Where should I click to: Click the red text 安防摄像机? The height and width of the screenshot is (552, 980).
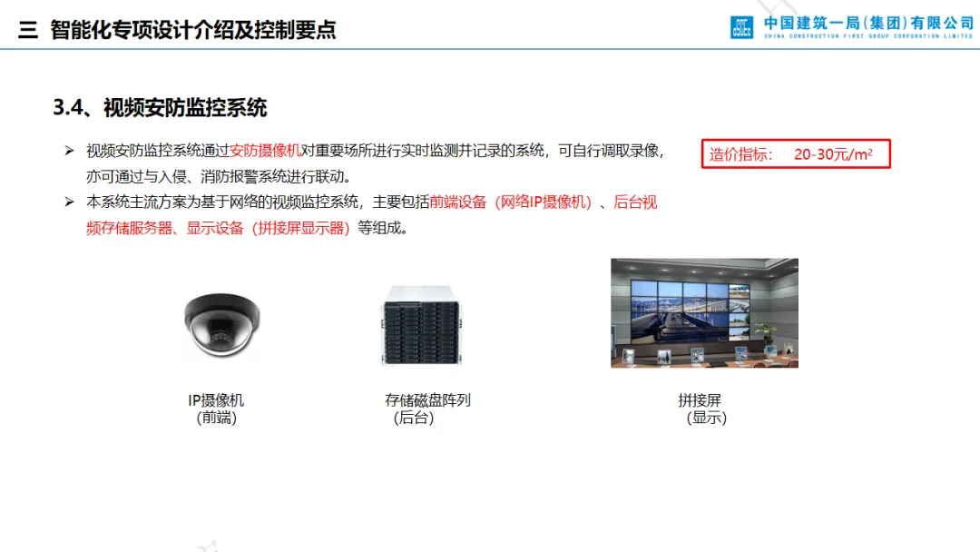coord(266,151)
